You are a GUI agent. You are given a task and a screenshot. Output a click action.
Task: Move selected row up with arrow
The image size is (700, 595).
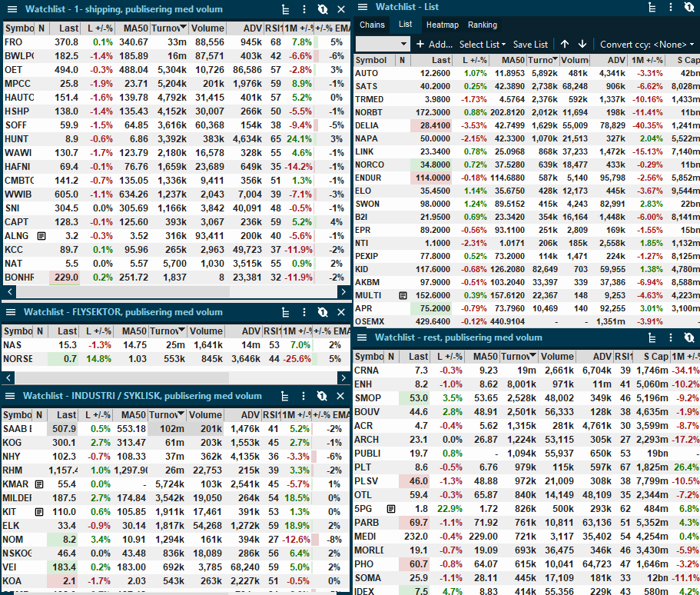565,44
